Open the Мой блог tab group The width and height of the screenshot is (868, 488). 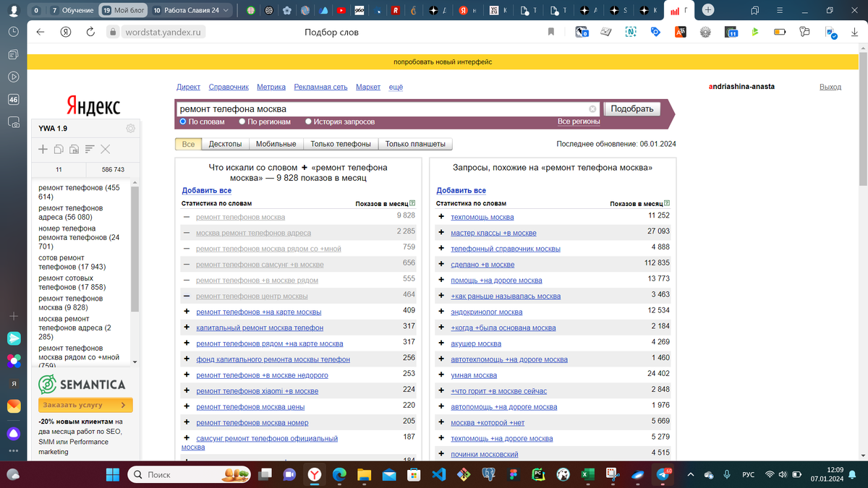point(122,11)
